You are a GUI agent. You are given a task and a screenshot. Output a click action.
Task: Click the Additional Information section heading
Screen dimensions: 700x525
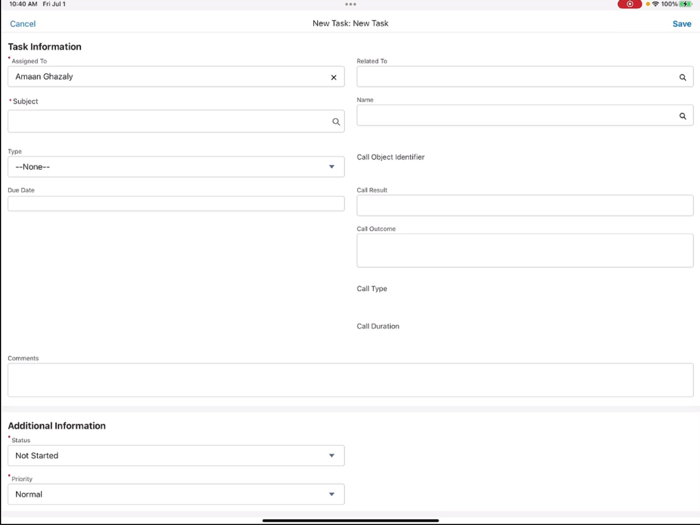[57, 426]
